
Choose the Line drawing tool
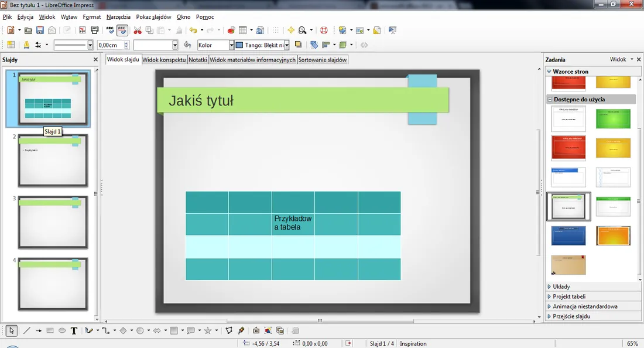(x=27, y=331)
